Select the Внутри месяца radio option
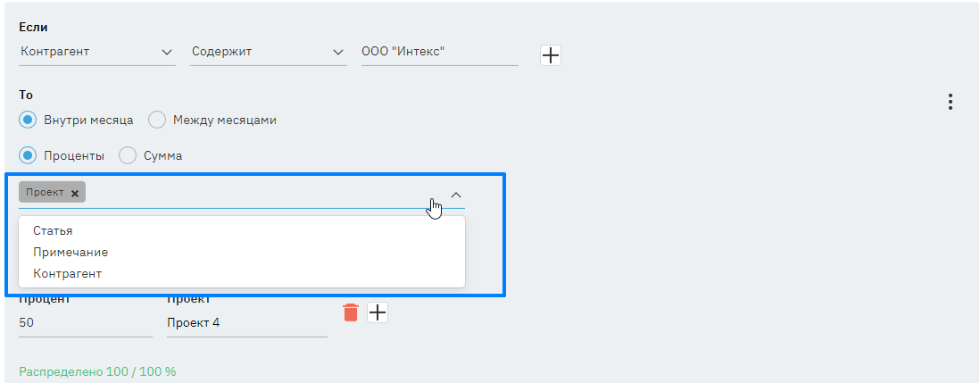Viewport: 980px width, 383px height. [x=28, y=120]
